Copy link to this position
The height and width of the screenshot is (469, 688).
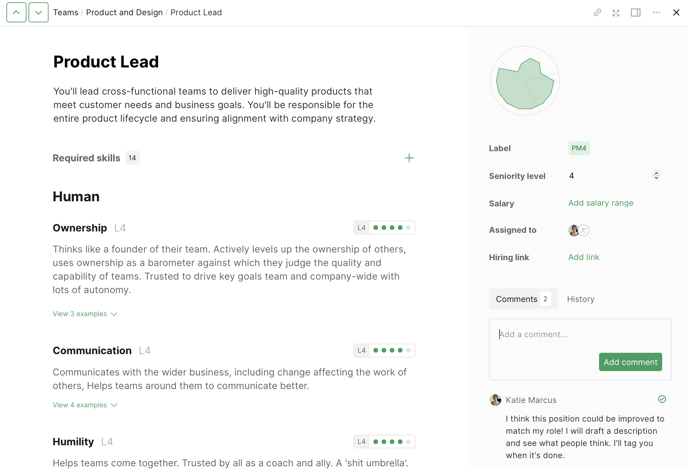click(597, 13)
